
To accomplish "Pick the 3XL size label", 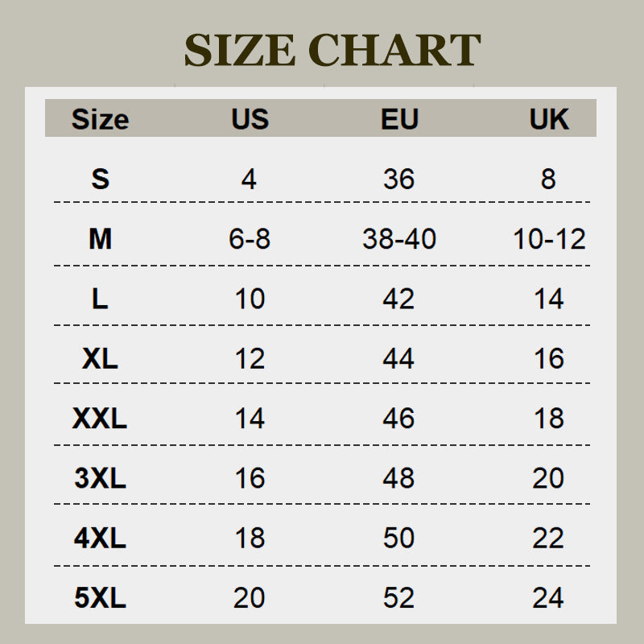I will [x=100, y=478].
